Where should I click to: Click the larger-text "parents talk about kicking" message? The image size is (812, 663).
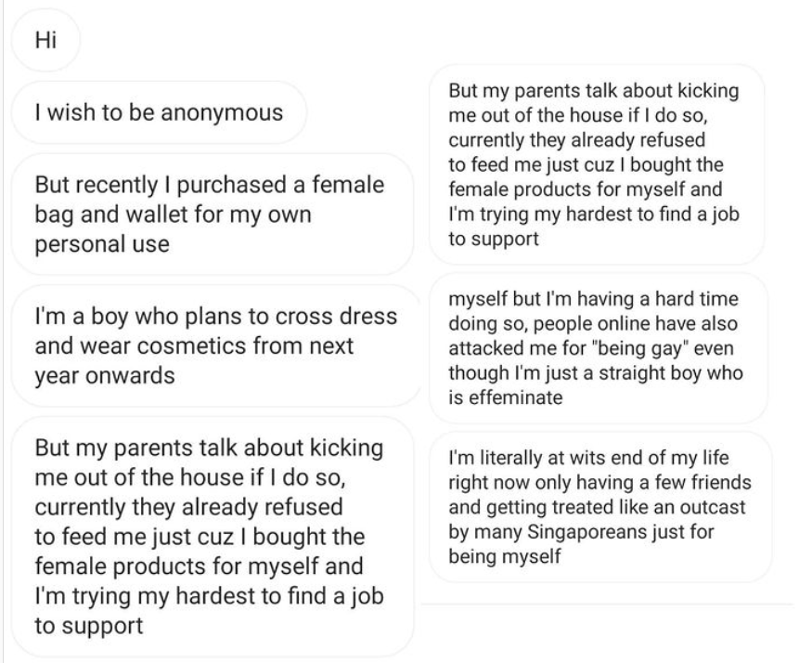pyautogui.click(x=213, y=537)
